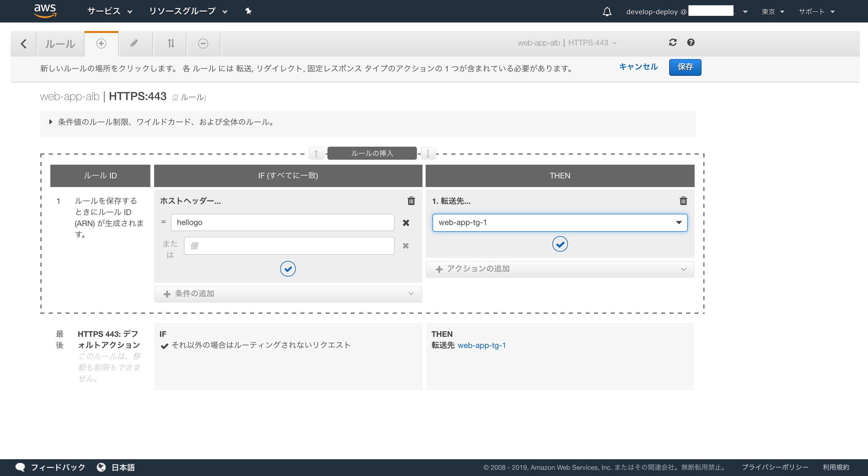
Task: Open the サービス menu
Action: tap(109, 11)
